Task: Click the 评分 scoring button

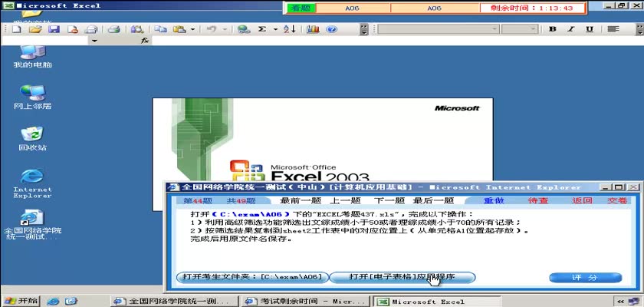Action: [585, 278]
